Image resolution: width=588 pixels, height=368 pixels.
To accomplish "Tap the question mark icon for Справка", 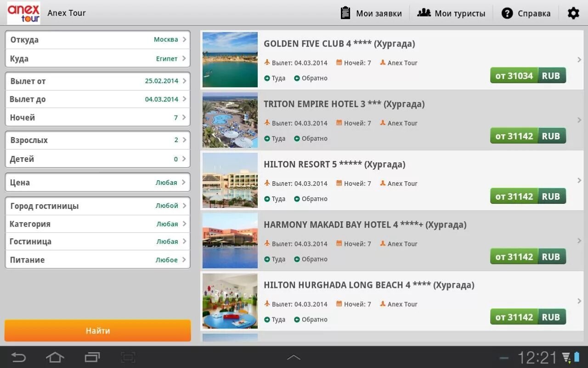I will pyautogui.click(x=507, y=13).
